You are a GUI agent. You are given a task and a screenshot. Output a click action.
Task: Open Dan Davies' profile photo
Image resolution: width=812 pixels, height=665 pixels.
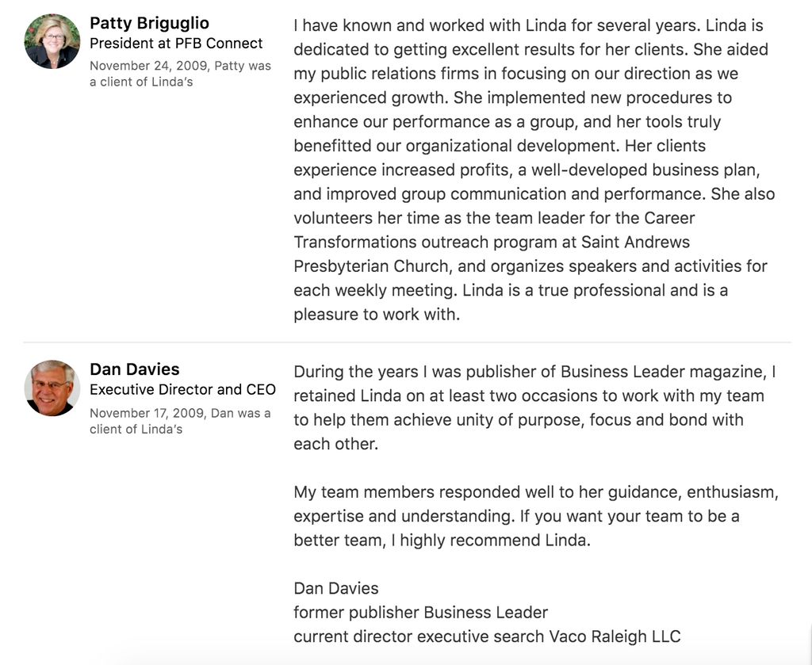52,388
